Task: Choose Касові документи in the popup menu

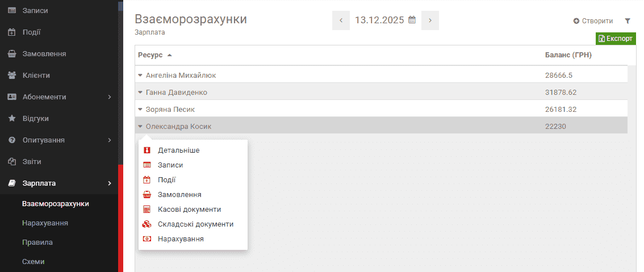Action: [x=189, y=210]
